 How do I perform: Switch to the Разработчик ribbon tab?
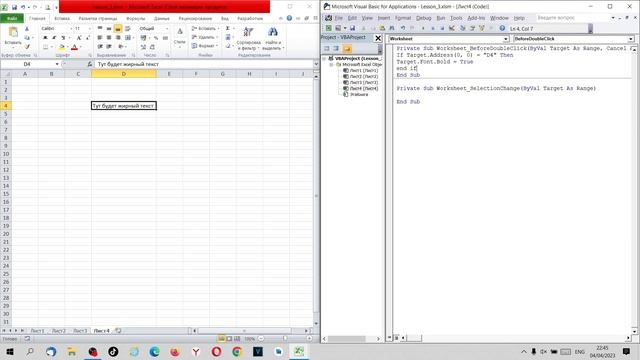point(250,18)
